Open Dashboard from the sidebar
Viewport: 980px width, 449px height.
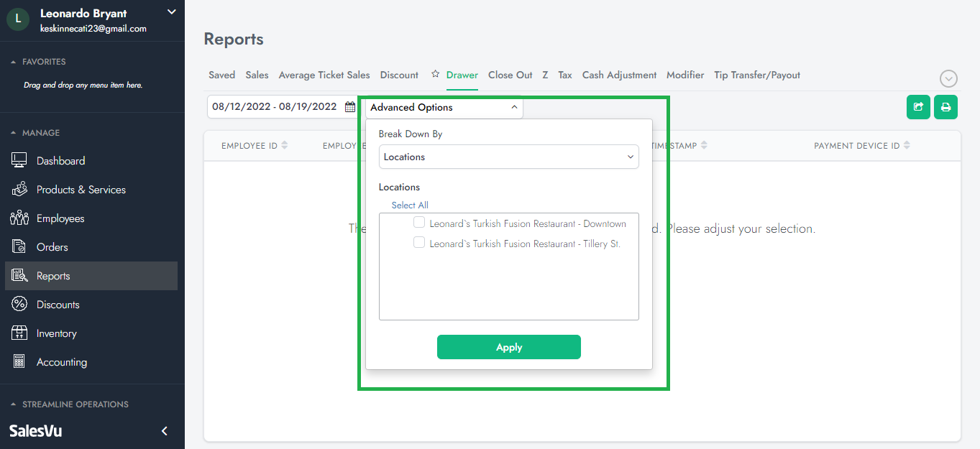(x=60, y=161)
